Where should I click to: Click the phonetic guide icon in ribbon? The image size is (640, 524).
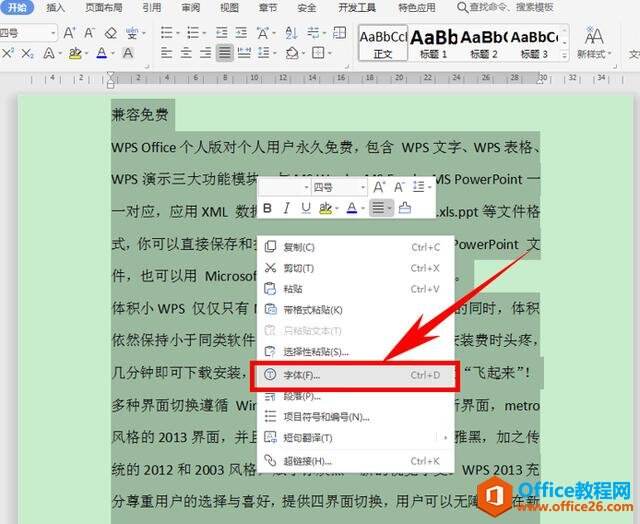point(132,33)
